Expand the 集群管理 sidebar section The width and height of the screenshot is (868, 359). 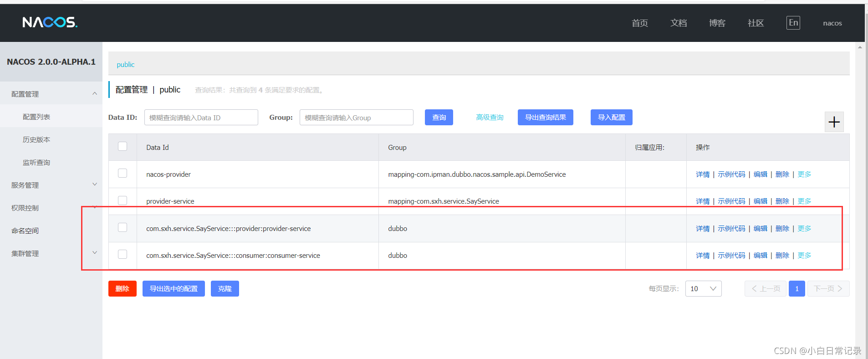point(51,253)
